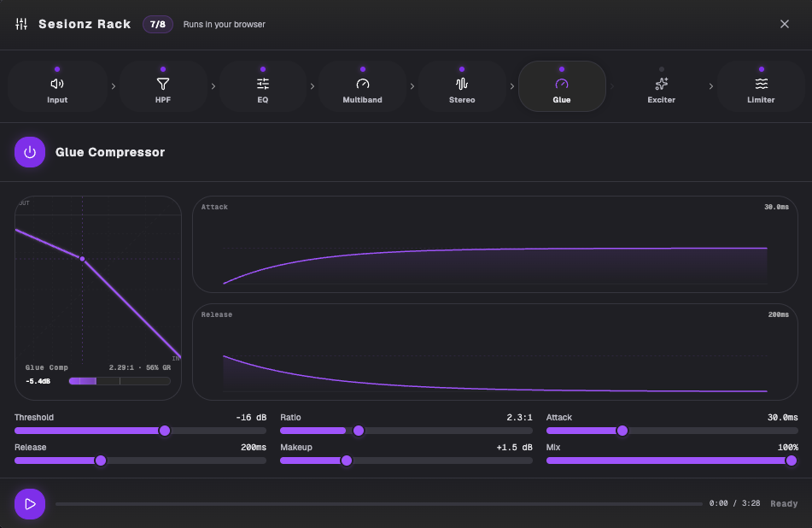Open the Input module with speaker icon

tap(57, 86)
